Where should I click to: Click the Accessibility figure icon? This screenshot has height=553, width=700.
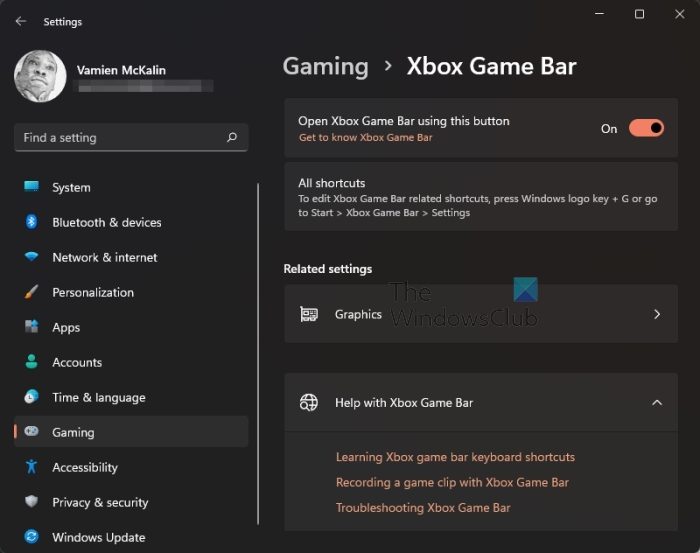coord(31,466)
